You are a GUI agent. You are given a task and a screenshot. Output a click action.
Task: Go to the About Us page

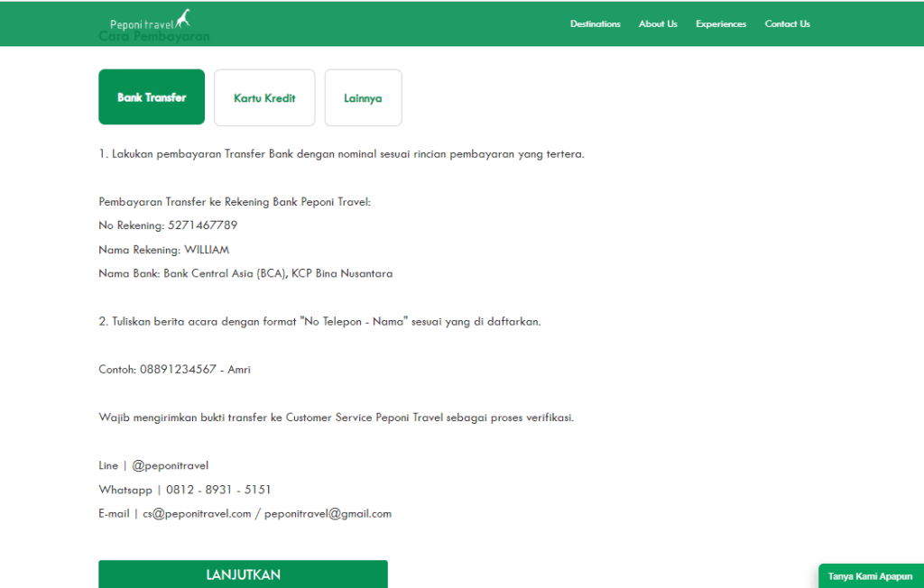click(x=658, y=24)
